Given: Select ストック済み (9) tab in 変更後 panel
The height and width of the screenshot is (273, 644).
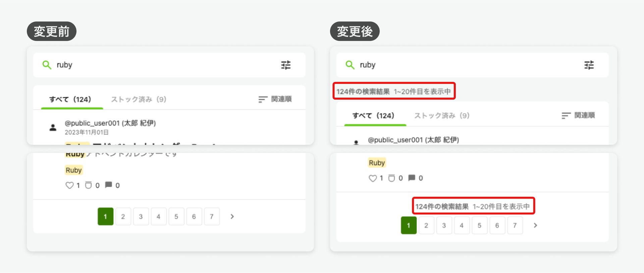Looking at the screenshot, I should tap(442, 116).
